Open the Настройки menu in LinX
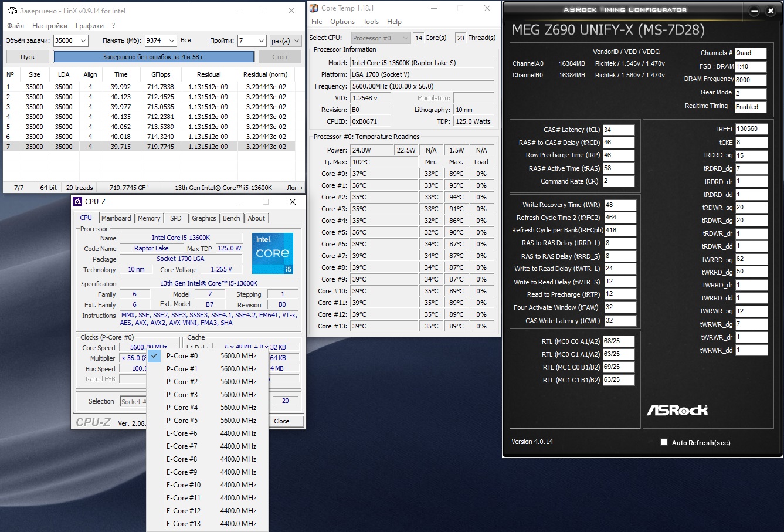The height and width of the screenshot is (532, 784). (50, 26)
